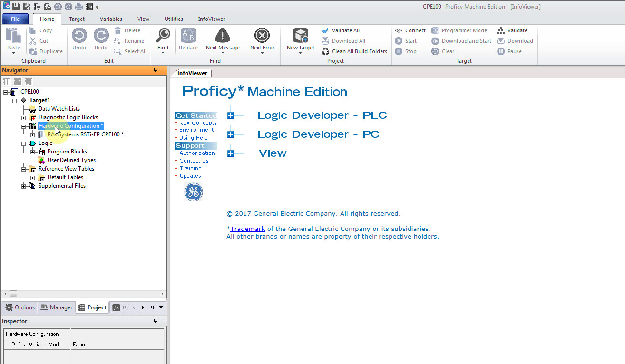Image resolution: width=625 pixels, height=364 pixels.
Task: Click the Next Message warning icon
Action: [223, 36]
